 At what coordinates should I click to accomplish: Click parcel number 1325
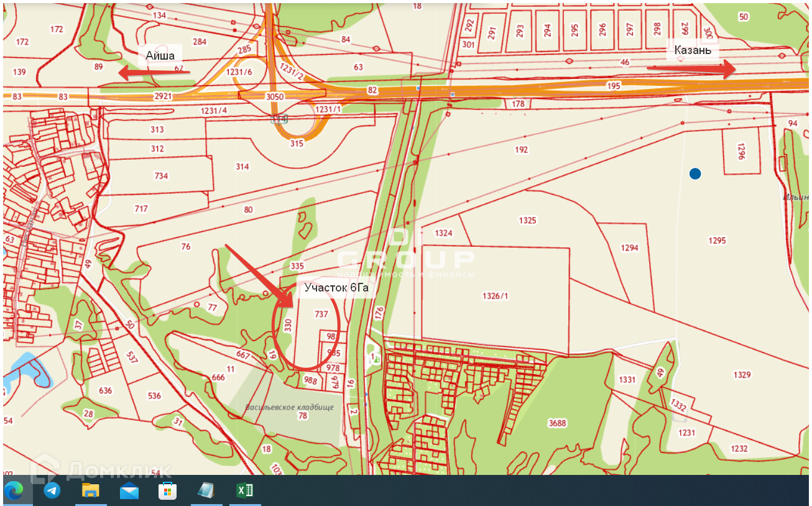527,221
